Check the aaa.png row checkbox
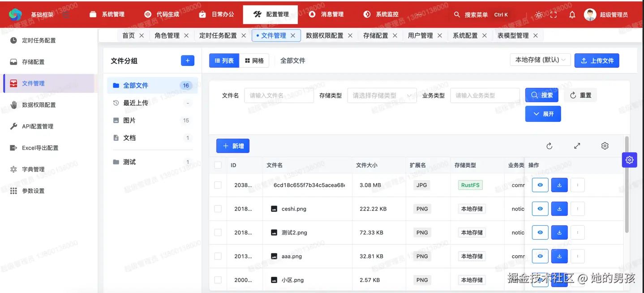This screenshot has height=293, width=644. (x=218, y=256)
